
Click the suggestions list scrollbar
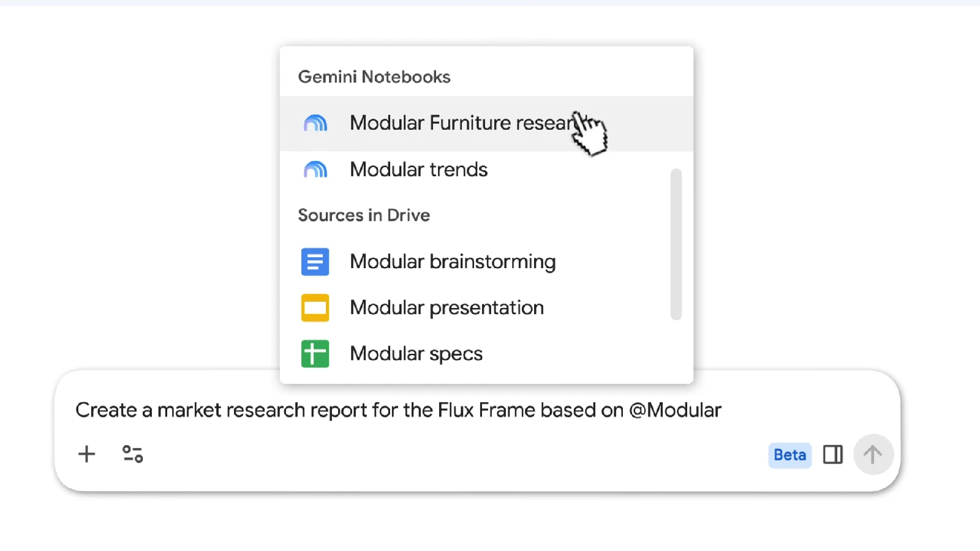point(676,244)
